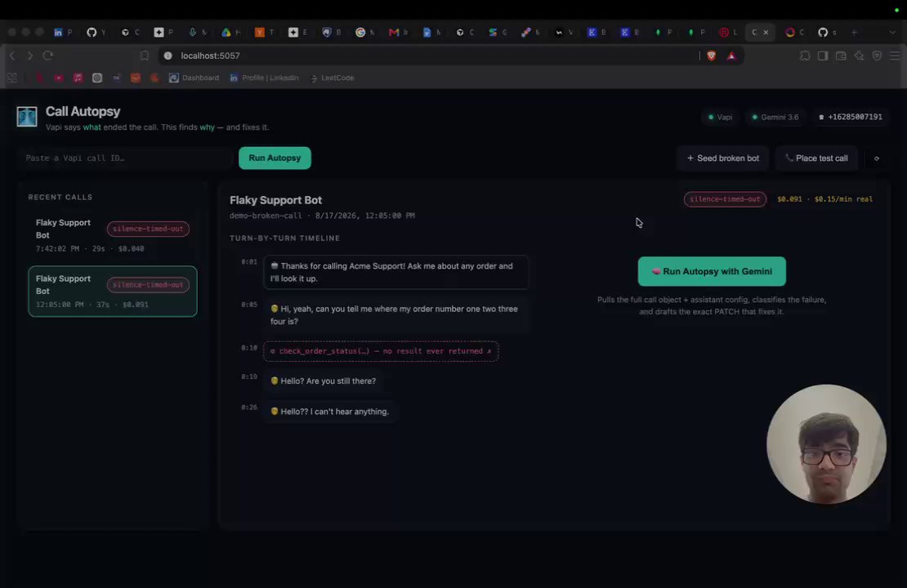
Task: Click the browser Forward arrow
Action: click(29, 56)
